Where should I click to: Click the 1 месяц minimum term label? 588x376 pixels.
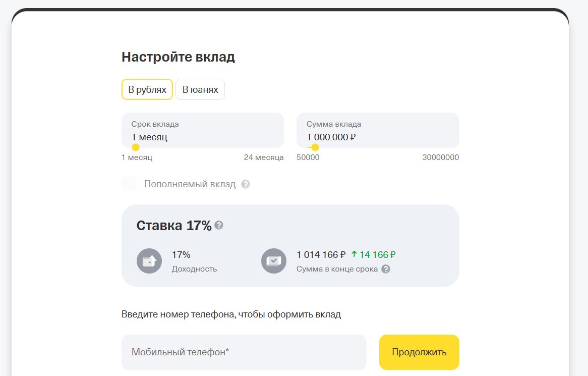(137, 157)
